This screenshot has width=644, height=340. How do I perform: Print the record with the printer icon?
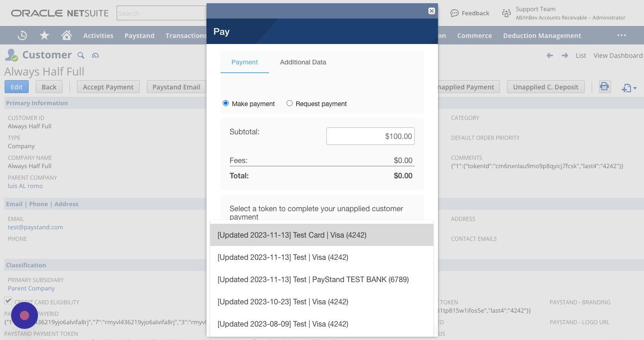pyautogui.click(x=605, y=86)
